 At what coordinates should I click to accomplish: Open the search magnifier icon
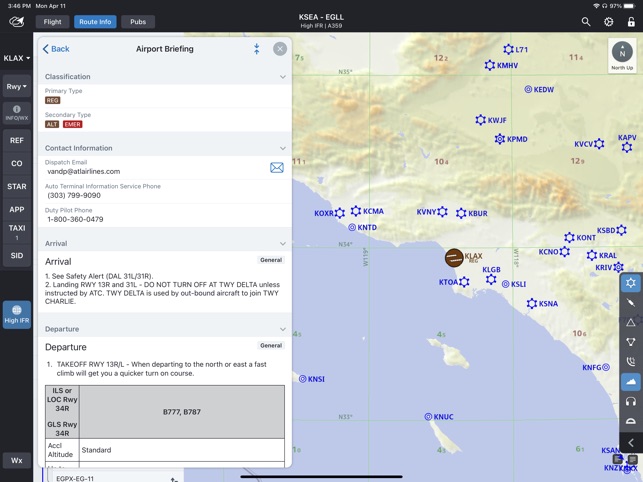coord(586,22)
